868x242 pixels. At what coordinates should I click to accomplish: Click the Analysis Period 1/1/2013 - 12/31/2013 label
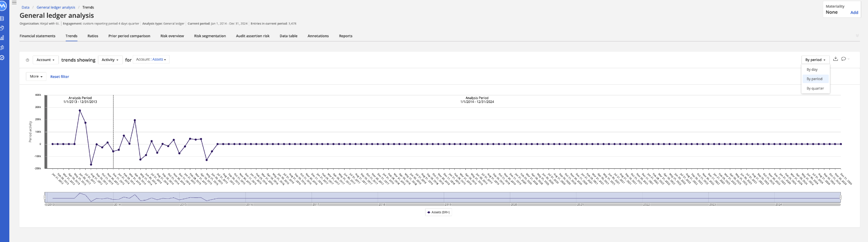click(x=80, y=100)
